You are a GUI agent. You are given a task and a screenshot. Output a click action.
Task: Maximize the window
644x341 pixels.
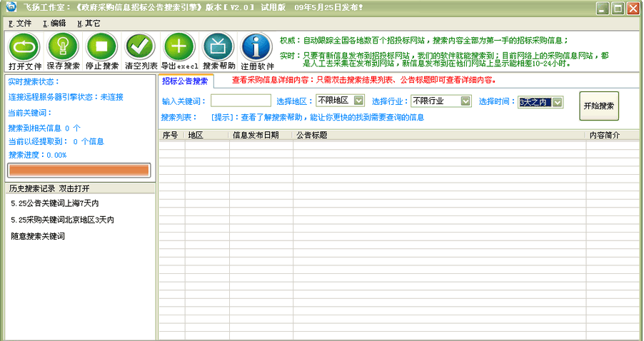[618, 9]
